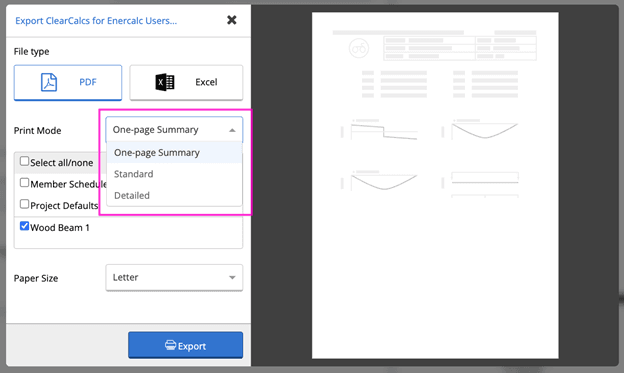Choose Standard print mode option
This screenshot has width=624, height=373.
pos(174,174)
